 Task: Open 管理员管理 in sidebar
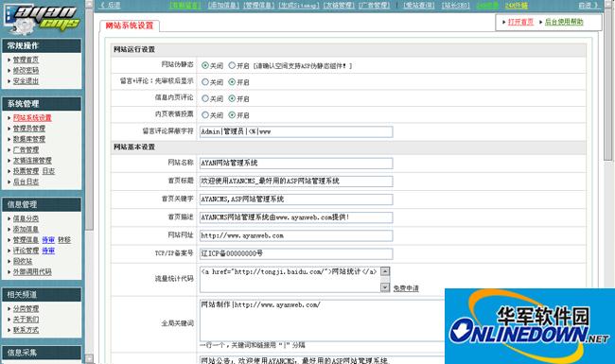click(29, 129)
